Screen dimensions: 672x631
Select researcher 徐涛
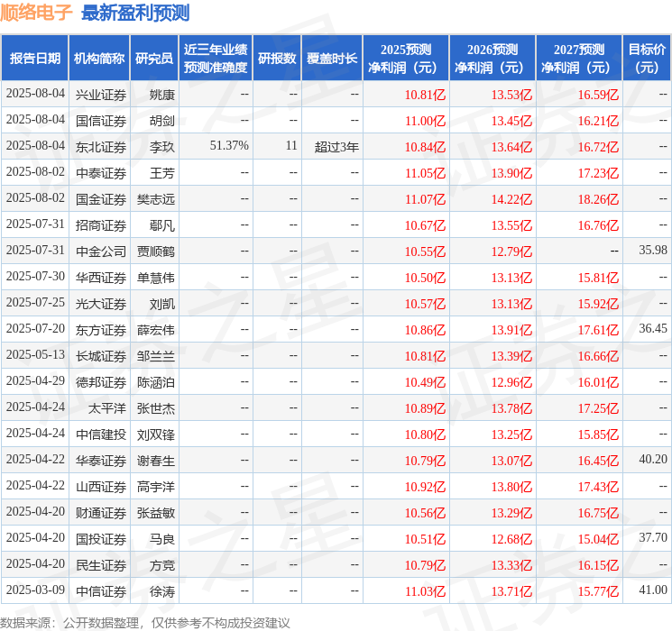click(x=162, y=591)
